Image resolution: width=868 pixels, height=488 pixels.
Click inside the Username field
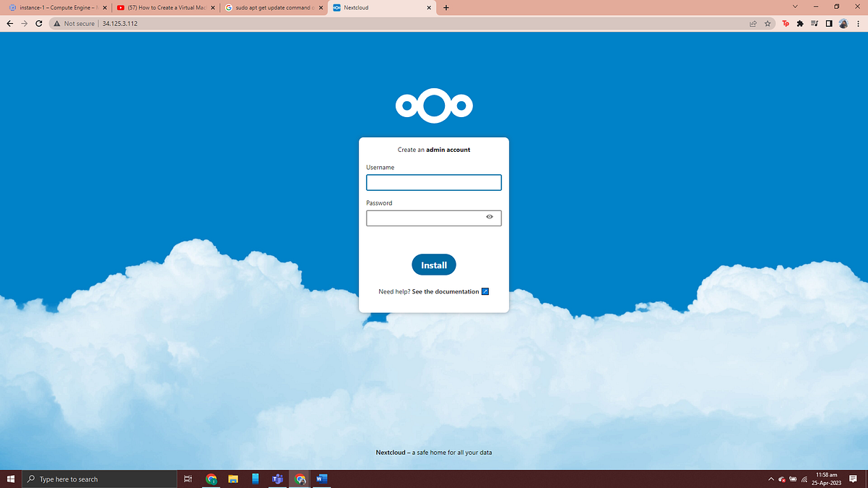tap(433, 182)
